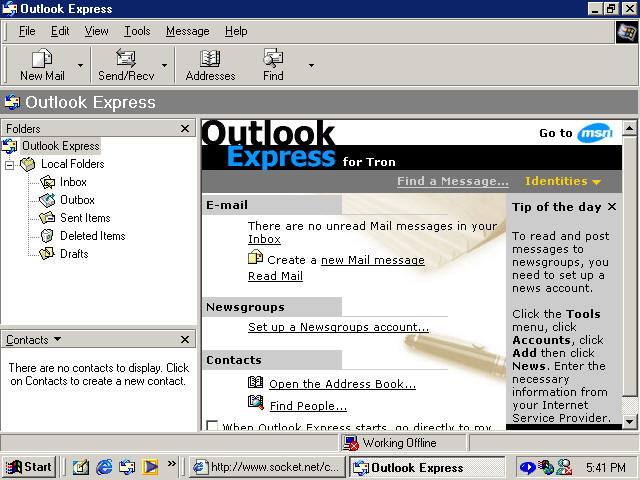Click the Find People link
The width and height of the screenshot is (640, 480).
tap(308, 407)
